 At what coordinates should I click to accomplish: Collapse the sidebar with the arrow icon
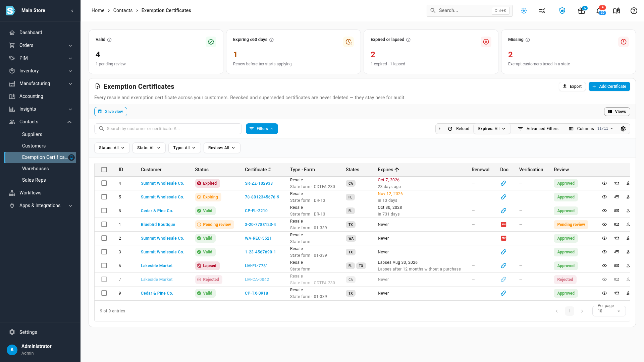coord(72,11)
